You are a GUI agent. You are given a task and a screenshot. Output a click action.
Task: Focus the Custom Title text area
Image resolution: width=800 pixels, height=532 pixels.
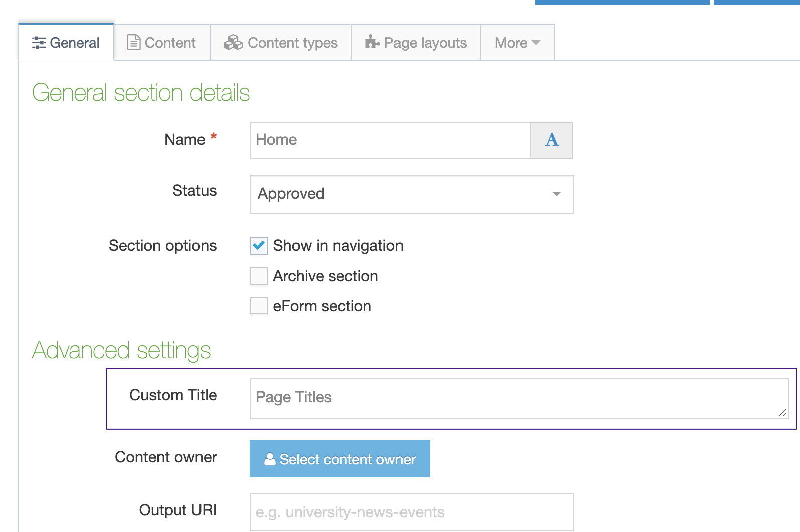[518, 399]
